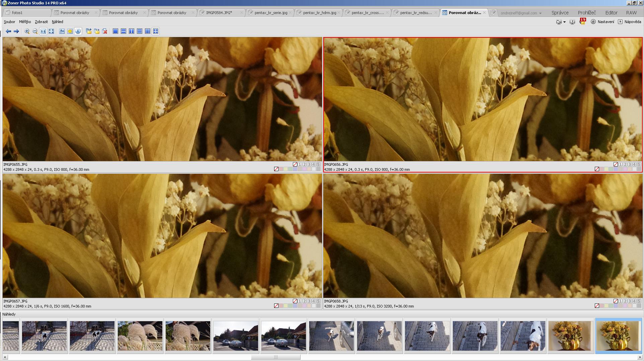Open Nastavení settings

(602, 22)
